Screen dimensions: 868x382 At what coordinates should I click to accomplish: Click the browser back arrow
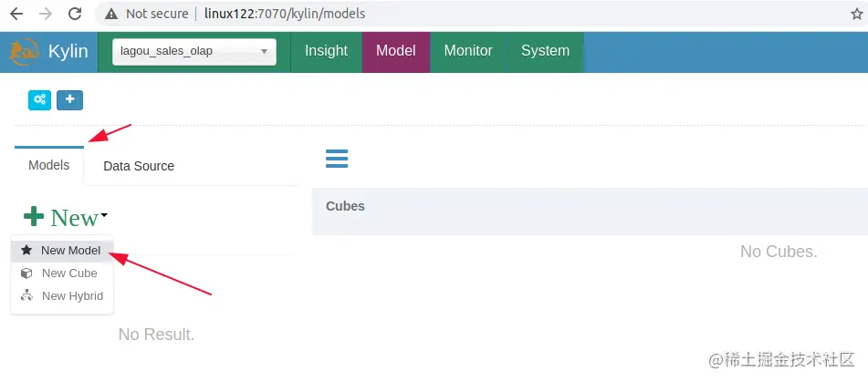pyautogui.click(x=16, y=14)
